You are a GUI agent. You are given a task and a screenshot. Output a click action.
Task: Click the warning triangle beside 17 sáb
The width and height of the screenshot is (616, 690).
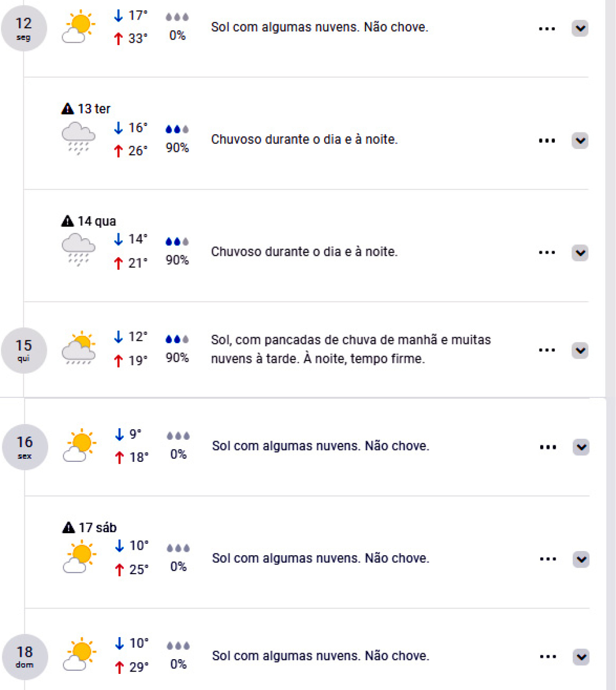tap(68, 528)
